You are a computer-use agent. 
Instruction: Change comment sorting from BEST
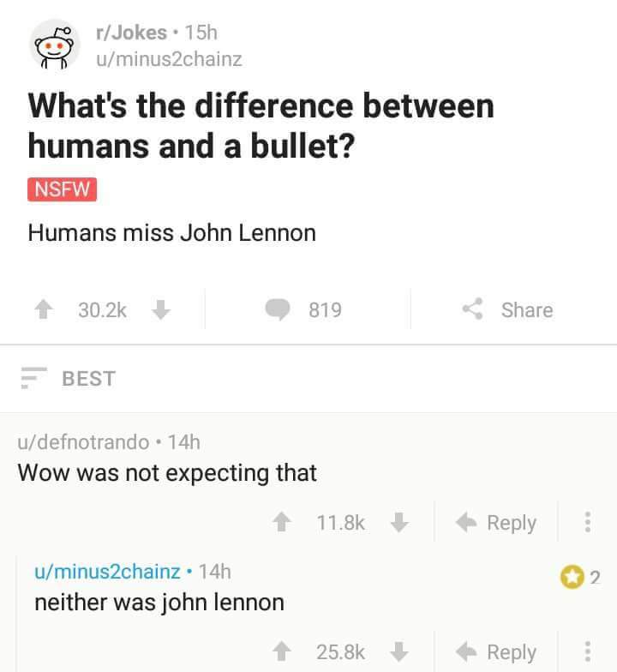click(x=69, y=378)
